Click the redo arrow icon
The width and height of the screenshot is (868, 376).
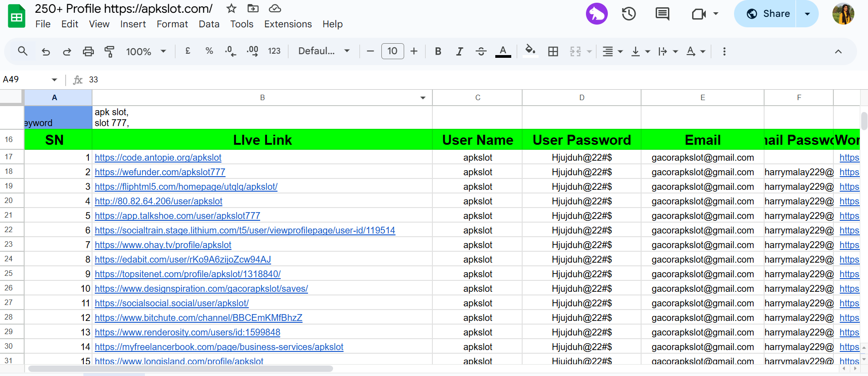(67, 51)
